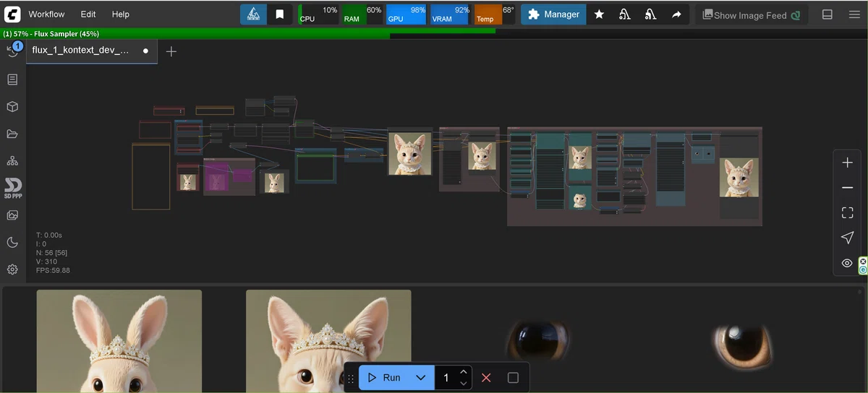
Task: Open the SD PPP sidebar panel
Action: [x=12, y=188]
